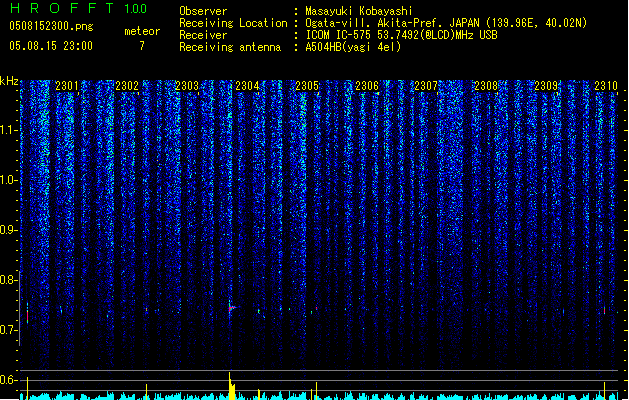Click the meteor count label
This screenshot has height=400, width=629.
(x=142, y=31)
